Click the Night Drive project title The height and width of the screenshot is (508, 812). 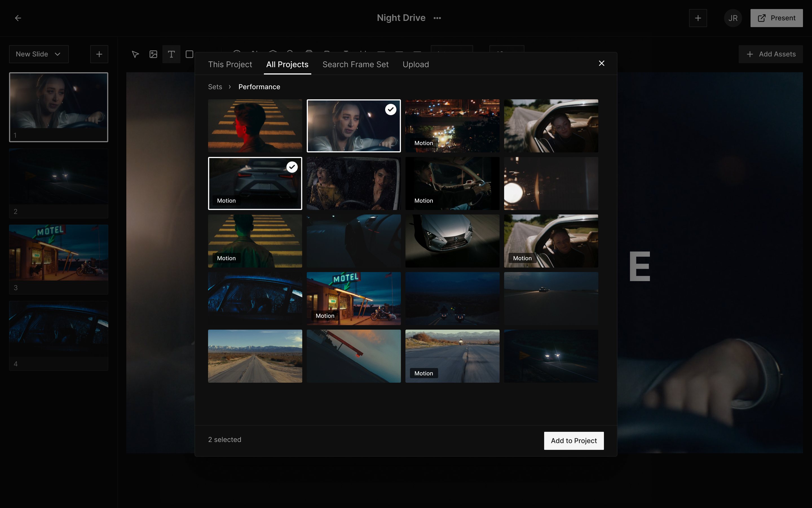coord(401,18)
